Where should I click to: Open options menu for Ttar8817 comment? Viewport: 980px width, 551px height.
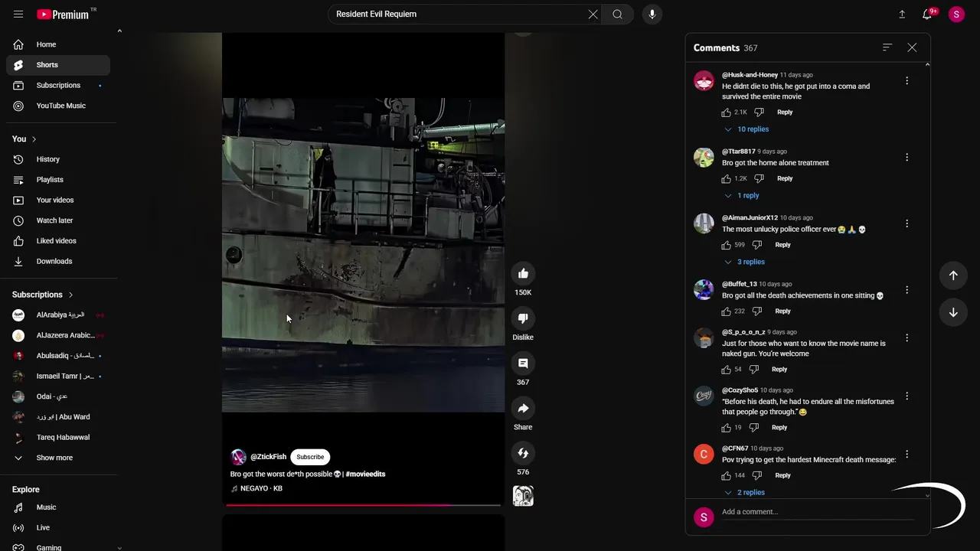tap(906, 157)
